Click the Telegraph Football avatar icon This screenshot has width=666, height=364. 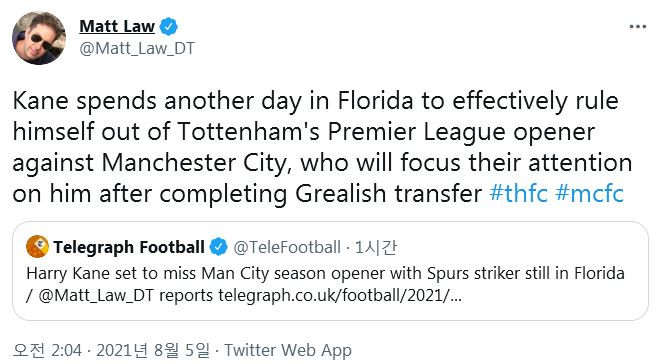click(37, 246)
